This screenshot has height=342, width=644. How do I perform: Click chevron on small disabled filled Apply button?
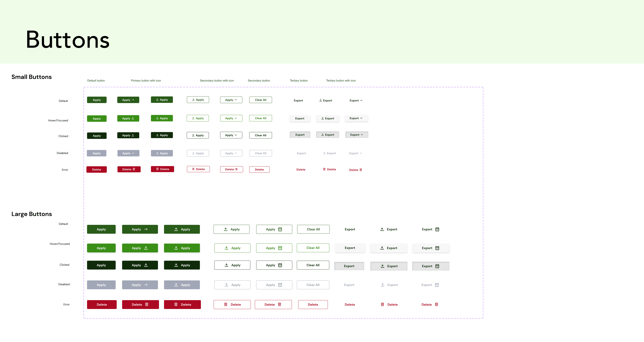(x=133, y=153)
